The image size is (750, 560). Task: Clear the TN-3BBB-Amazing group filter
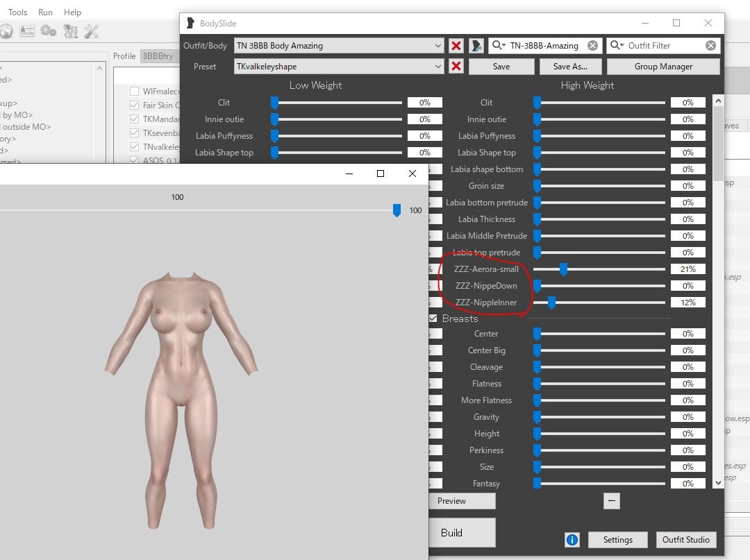(x=592, y=45)
